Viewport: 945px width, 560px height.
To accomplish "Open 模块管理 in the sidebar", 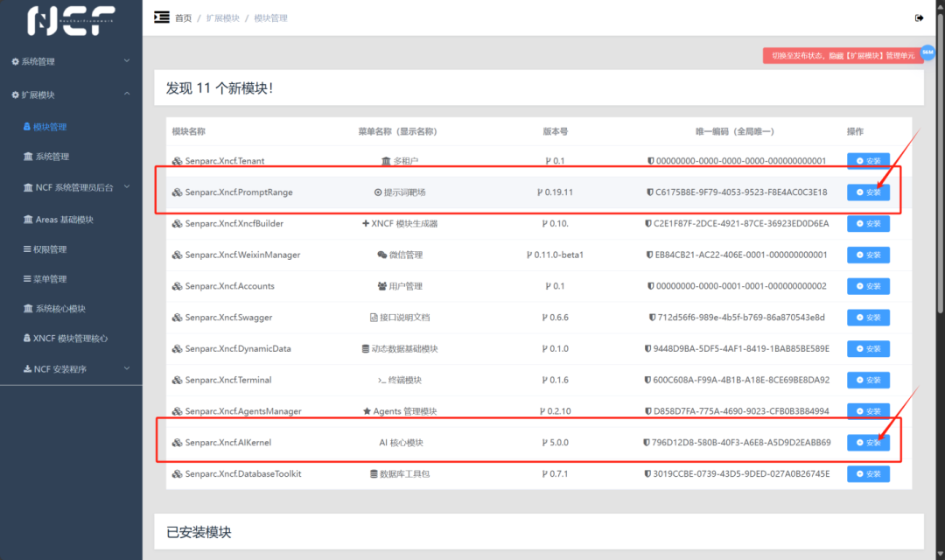I will click(x=45, y=127).
